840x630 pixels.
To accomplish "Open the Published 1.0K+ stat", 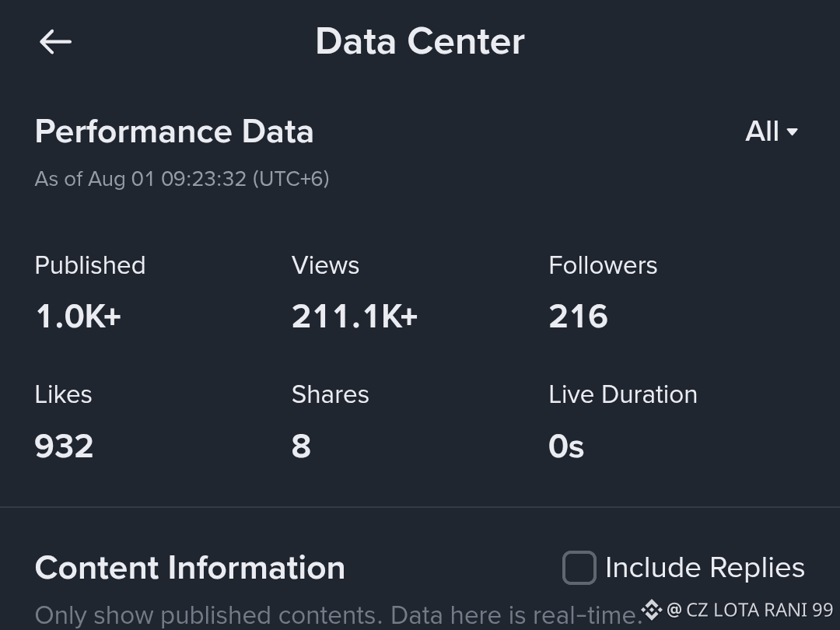I will (90, 292).
